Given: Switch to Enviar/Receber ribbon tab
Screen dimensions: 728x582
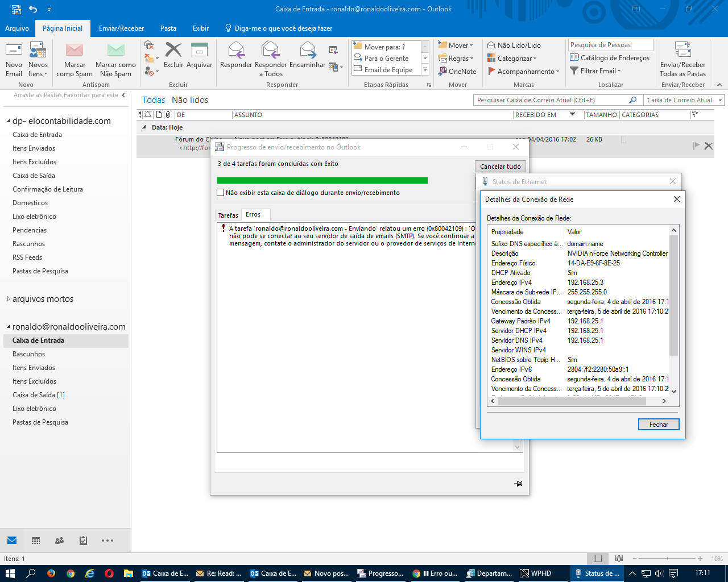Looking at the screenshot, I should pyautogui.click(x=121, y=28).
